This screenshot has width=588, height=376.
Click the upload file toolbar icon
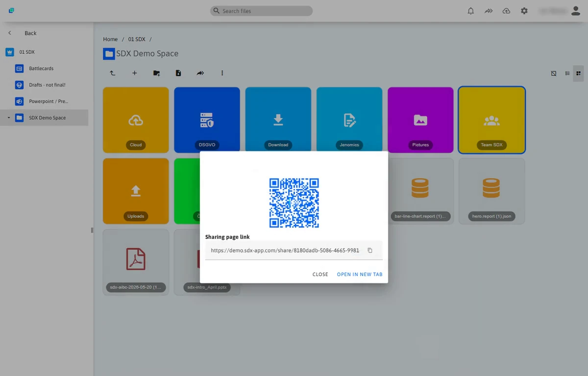coord(178,73)
